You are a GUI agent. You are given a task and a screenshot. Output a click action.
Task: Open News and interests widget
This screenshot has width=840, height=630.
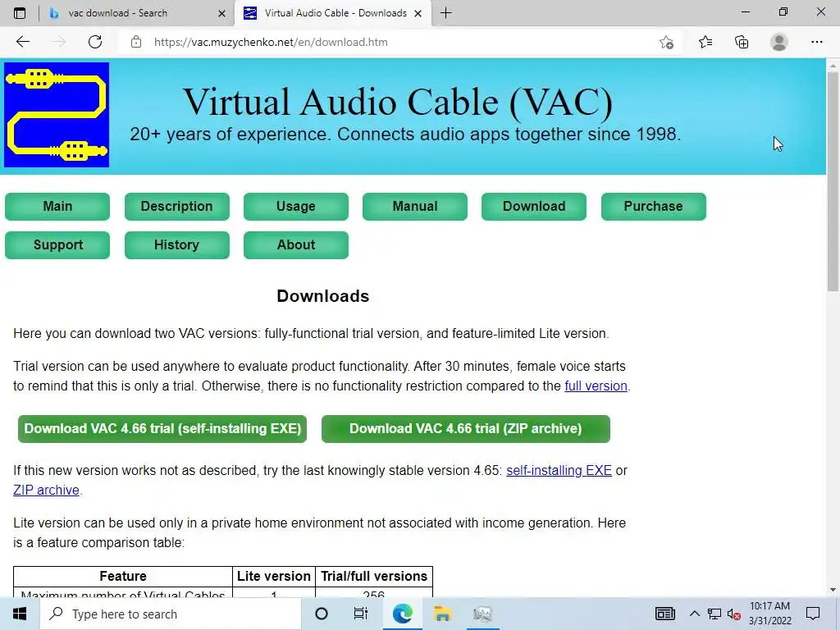(664, 614)
